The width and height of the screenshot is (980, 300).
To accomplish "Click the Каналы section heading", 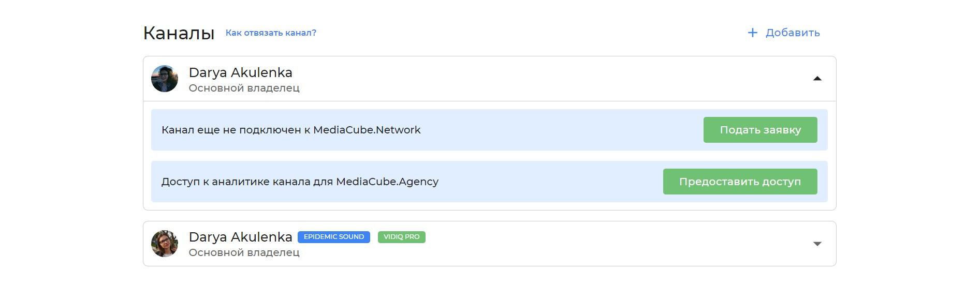I will [x=179, y=33].
